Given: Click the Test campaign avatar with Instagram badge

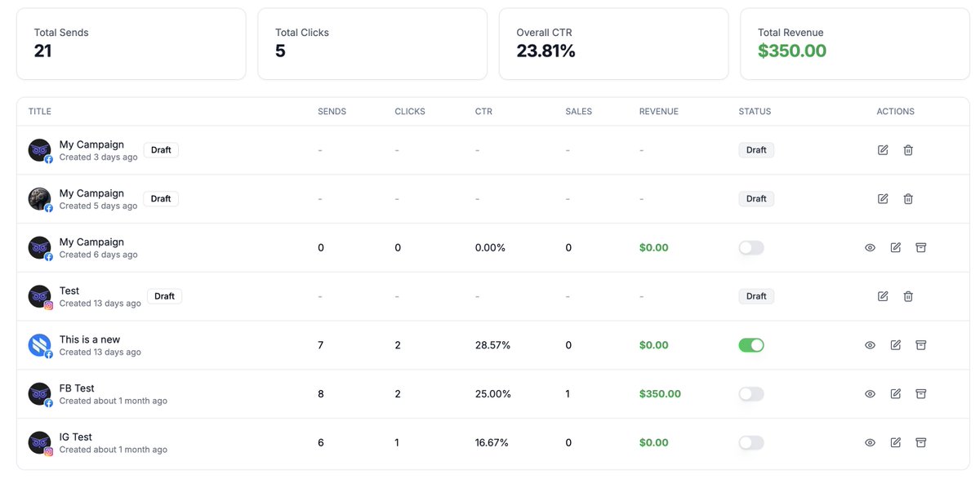Looking at the screenshot, I should 40,296.
